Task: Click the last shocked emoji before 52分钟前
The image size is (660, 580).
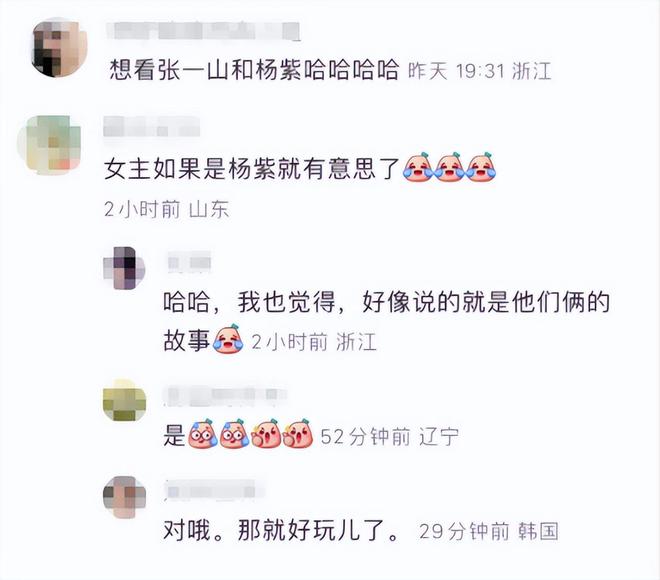Action: tap(298, 434)
